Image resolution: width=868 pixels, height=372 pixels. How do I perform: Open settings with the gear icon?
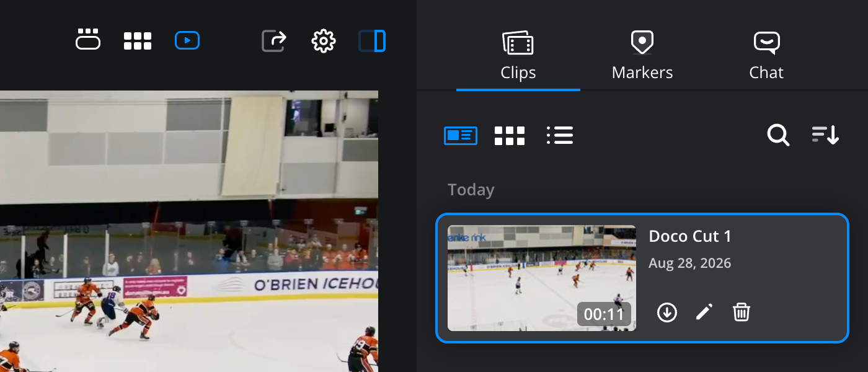324,42
